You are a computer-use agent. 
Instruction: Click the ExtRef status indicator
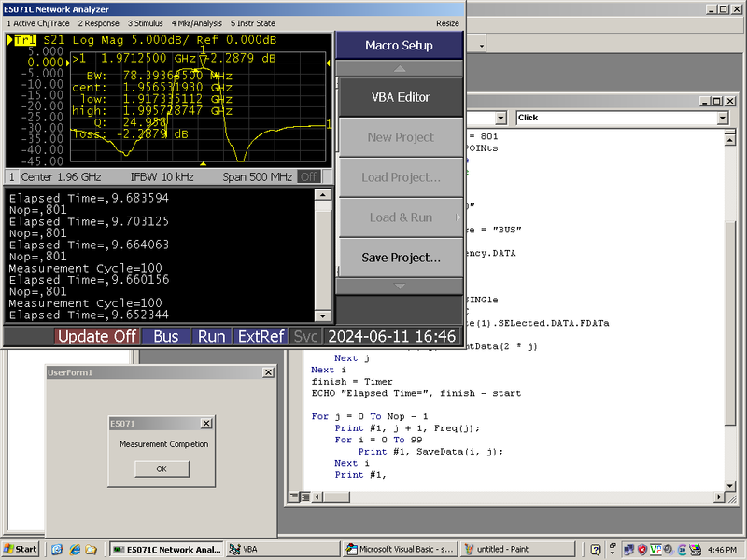point(261,336)
